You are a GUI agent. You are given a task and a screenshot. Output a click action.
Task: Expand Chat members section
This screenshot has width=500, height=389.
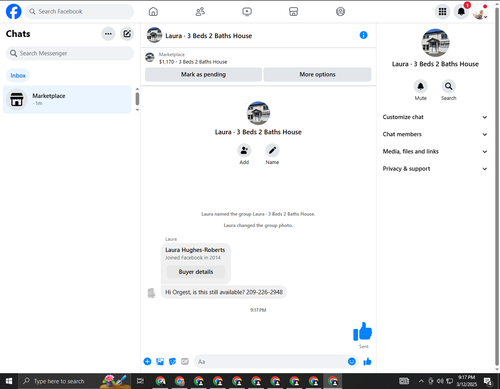pos(435,134)
